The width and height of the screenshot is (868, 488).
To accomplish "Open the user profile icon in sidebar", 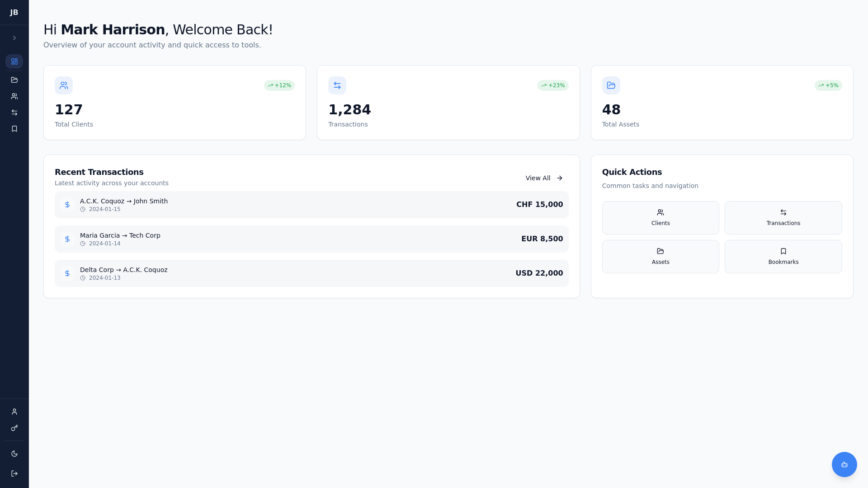I will click(x=14, y=412).
